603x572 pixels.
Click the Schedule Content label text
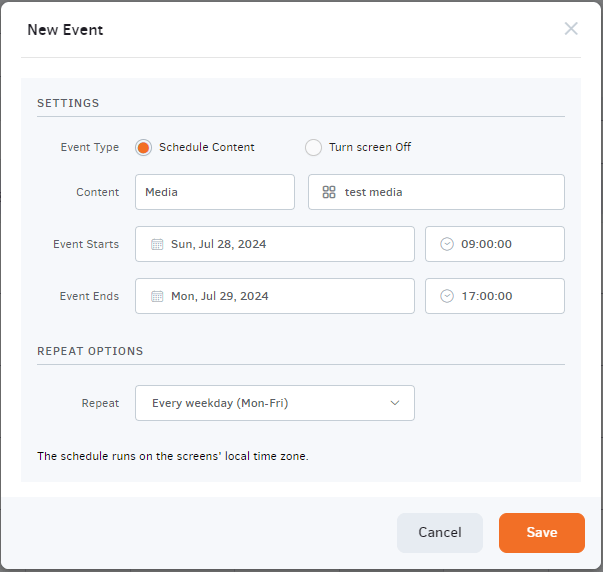coord(207,147)
